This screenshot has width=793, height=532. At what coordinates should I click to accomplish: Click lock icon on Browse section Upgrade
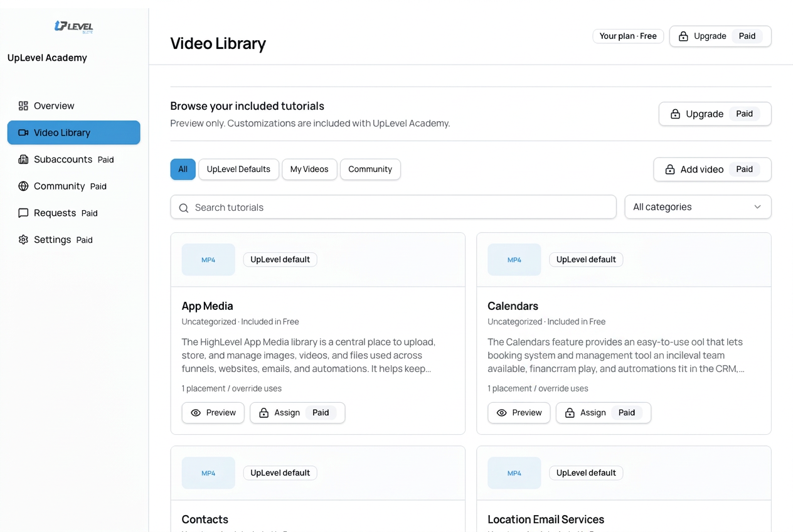coord(675,114)
